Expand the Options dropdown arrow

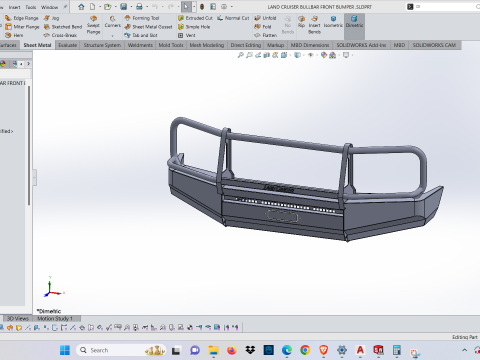[232, 7]
